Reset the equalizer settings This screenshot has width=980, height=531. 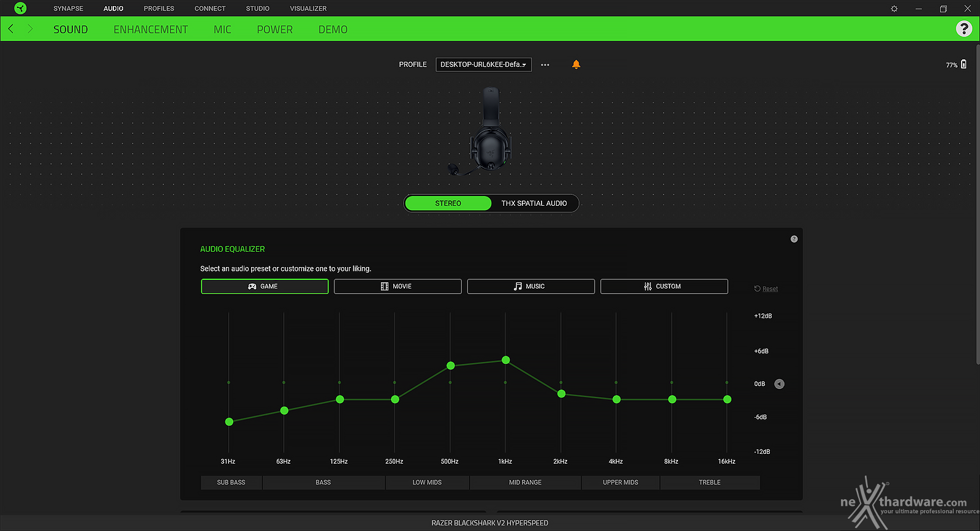pyautogui.click(x=766, y=289)
